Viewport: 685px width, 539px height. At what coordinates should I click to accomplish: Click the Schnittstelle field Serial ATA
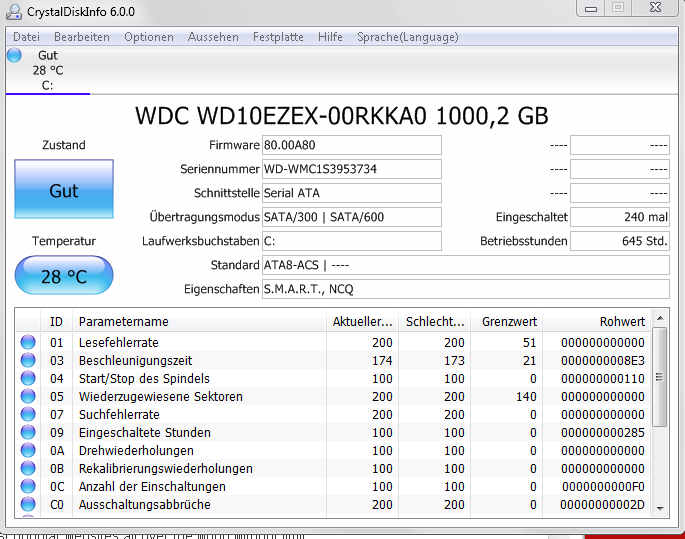[352, 193]
